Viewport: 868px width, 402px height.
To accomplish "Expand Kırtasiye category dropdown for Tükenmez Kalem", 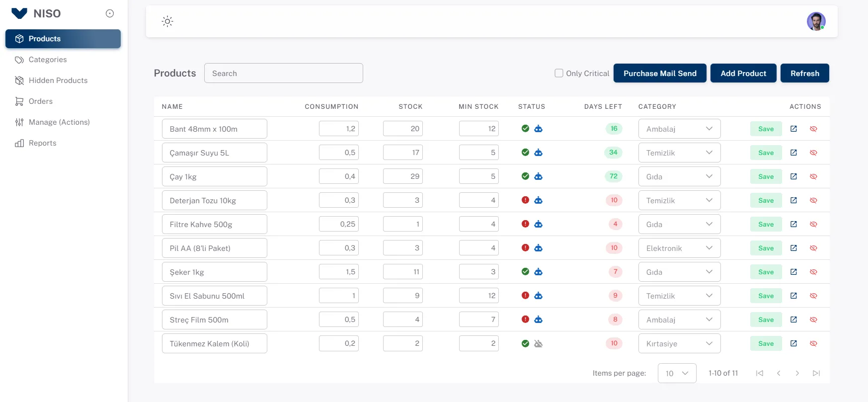I will tap(679, 343).
